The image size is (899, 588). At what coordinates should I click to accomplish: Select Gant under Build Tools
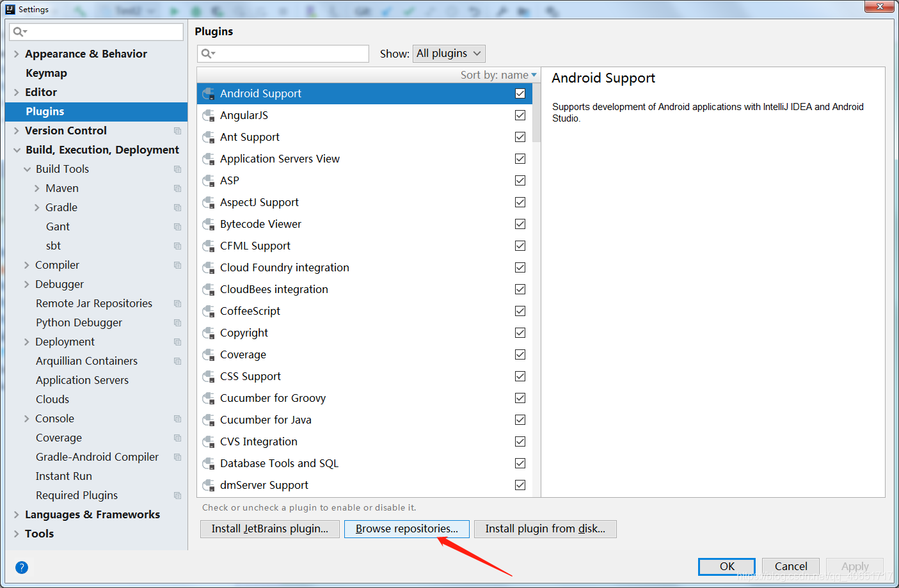[x=58, y=226]
